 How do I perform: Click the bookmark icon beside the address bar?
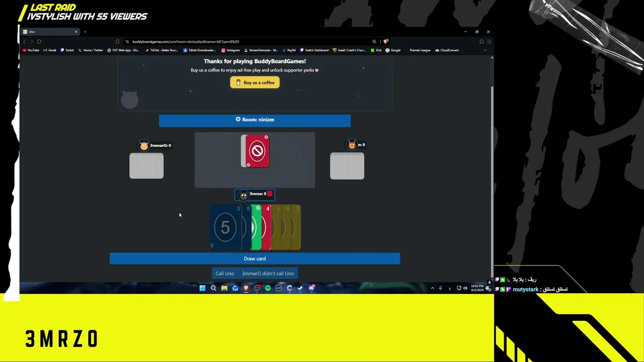coord(118,42)
